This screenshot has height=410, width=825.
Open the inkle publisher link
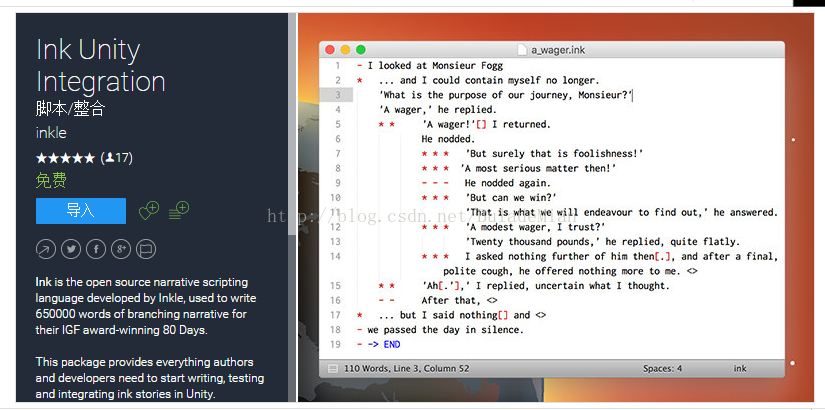point(51,133)
